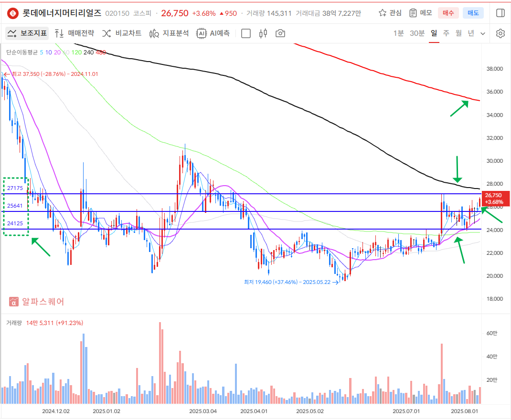
Task: Switch to 30분 interval
Action: (417, 33)
